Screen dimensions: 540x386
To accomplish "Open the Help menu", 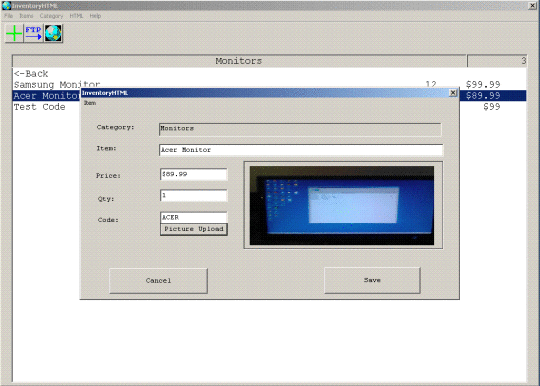I will click(x=95, y=16).
